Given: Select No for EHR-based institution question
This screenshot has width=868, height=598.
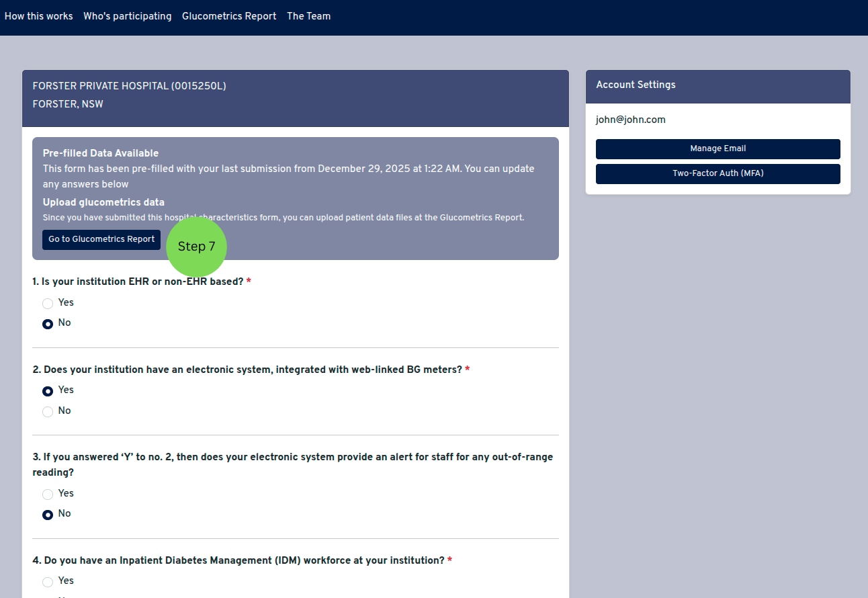Looking at the screenshot, I should tap(48, 324).
